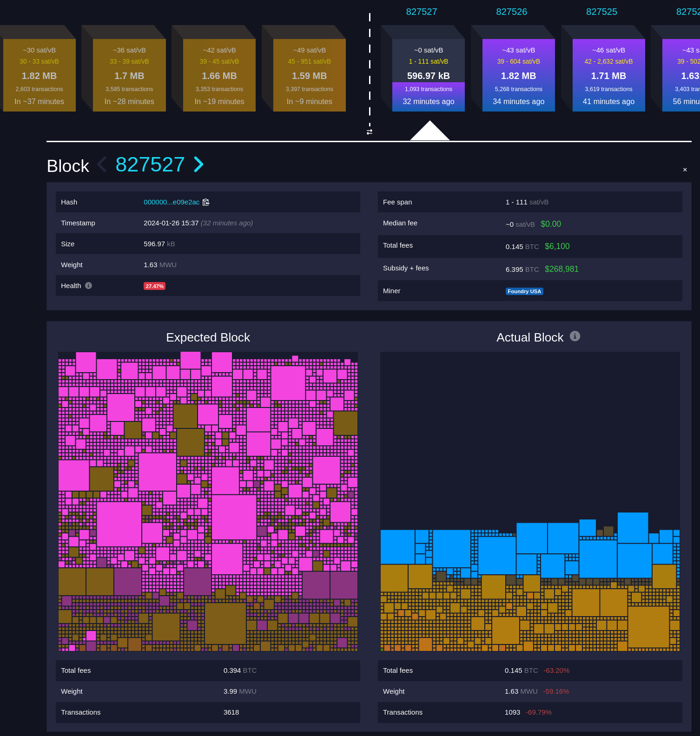This screenshot has height=736, width=700.
Task: Select the currently highlighted block 827527 cube
Action: pyautogui.click(x=428, y=75)
